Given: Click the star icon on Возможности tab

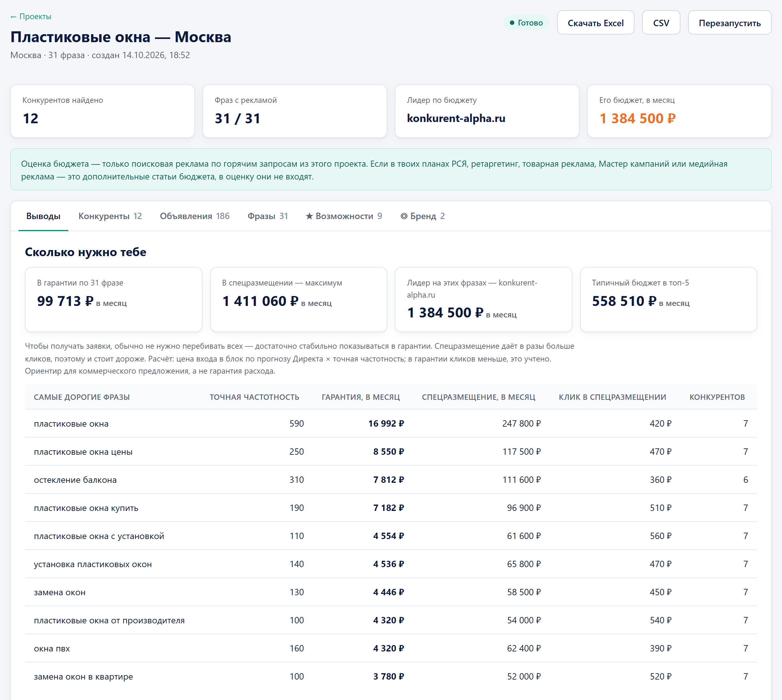Looking at the screenshot, I should pos(309,216).
